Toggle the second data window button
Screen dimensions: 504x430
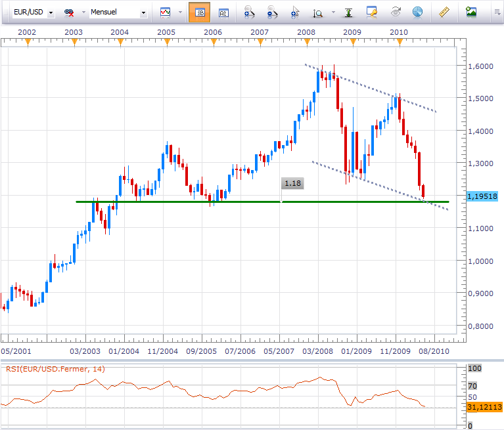click(223, 12)
